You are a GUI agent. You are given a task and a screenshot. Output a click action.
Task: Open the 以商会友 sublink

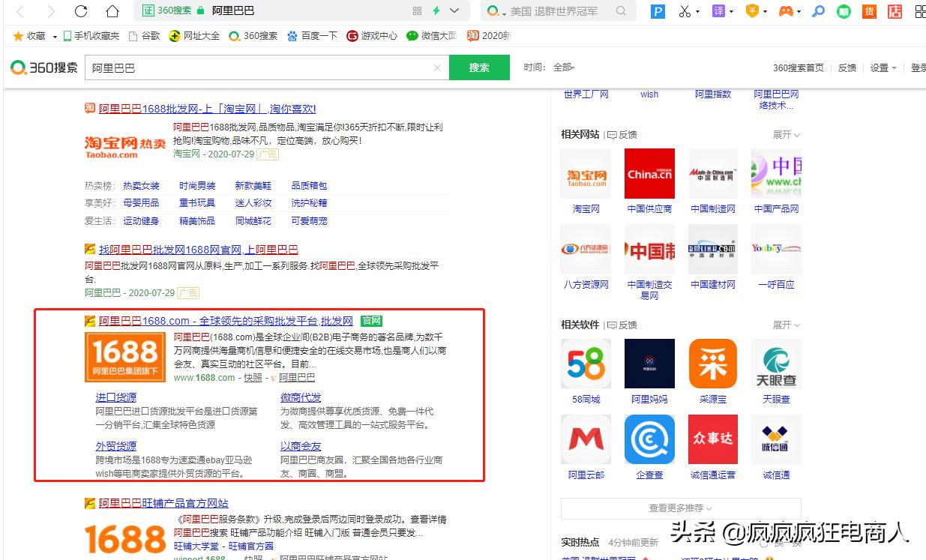(x=301, y=446)
